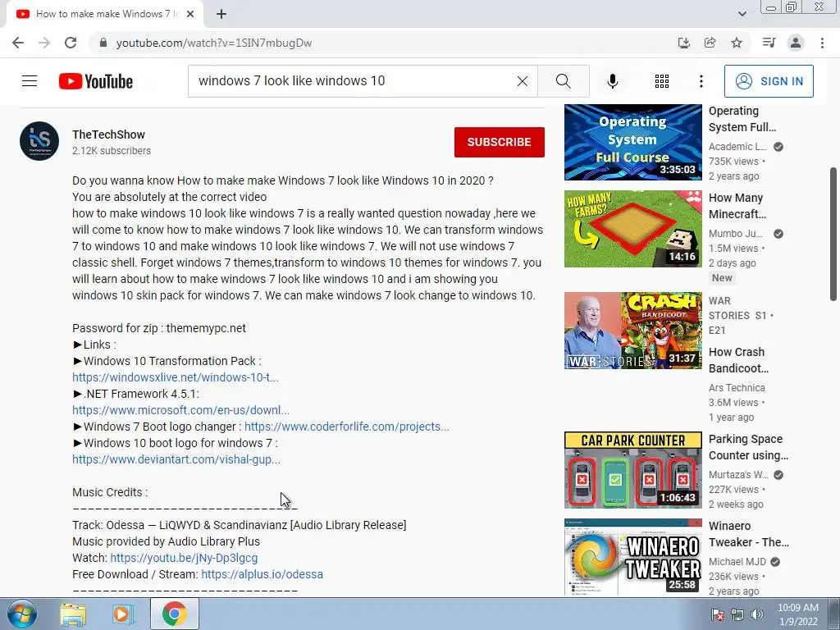The image size is (840, 630).
Task: Open the Academic L... channel name
Action: [737, 146]
